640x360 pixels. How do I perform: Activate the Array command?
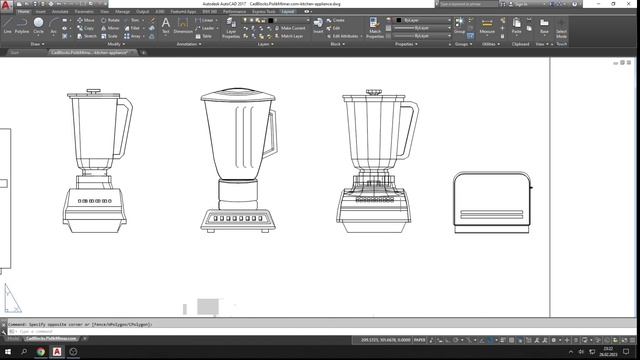coord(133,36)
